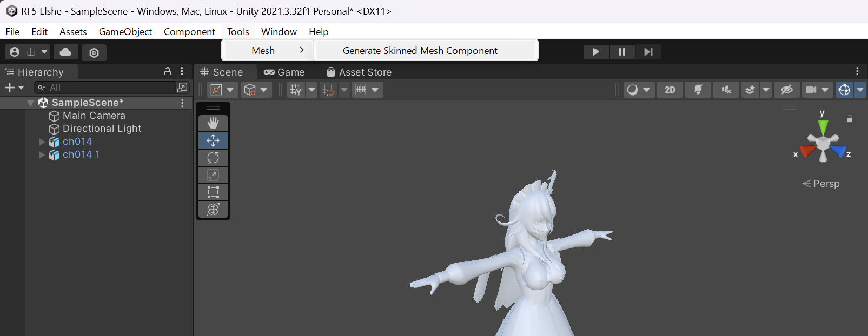This screenshot has height=336, width=868.
Task: Toggle 2D view mode
Action: point(670,90)
